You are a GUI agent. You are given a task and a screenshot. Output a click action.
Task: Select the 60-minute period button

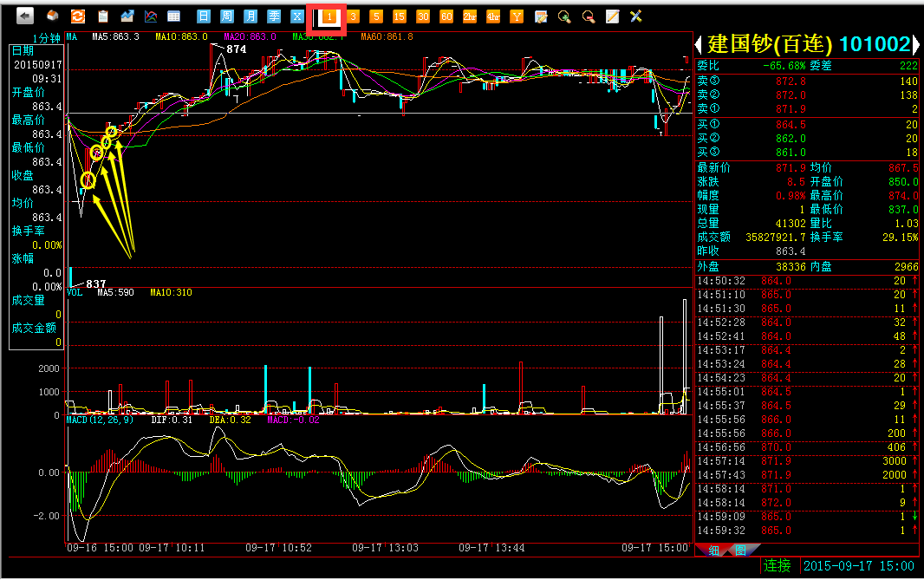[x=446, y=16]
